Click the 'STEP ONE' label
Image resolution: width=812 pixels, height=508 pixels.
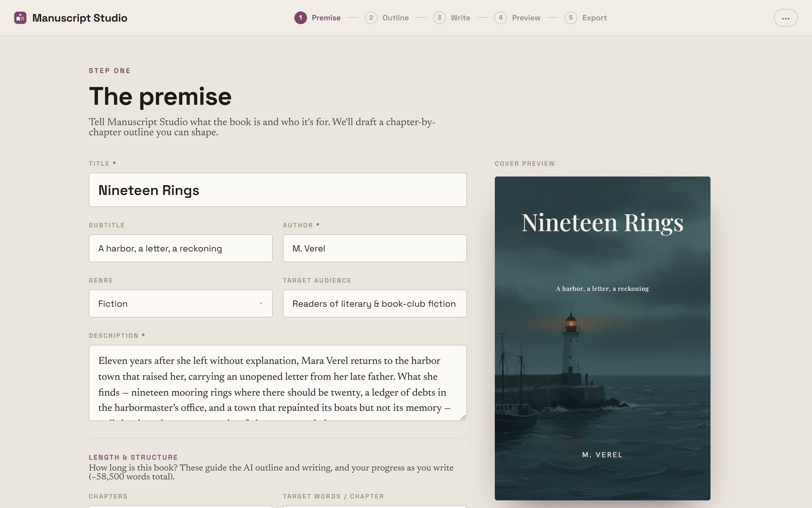[109, 70]
